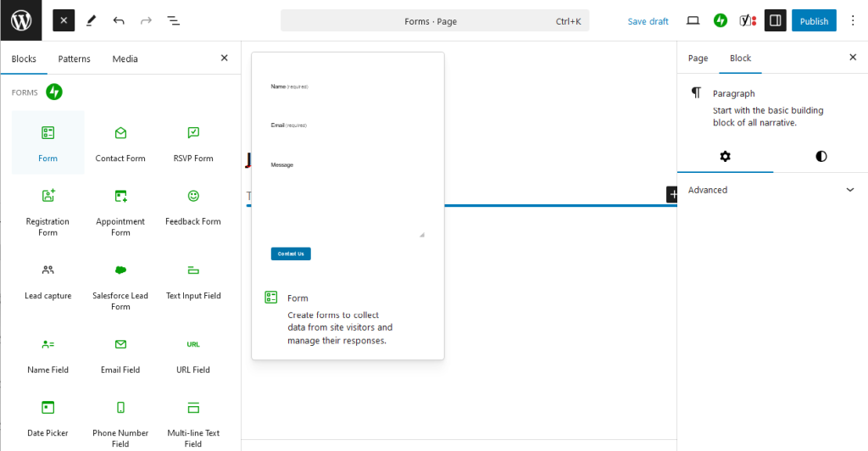This screenshot has height=451, width=868.
Task: Insert the Appointment Form block
Action: tap(120, 211)
